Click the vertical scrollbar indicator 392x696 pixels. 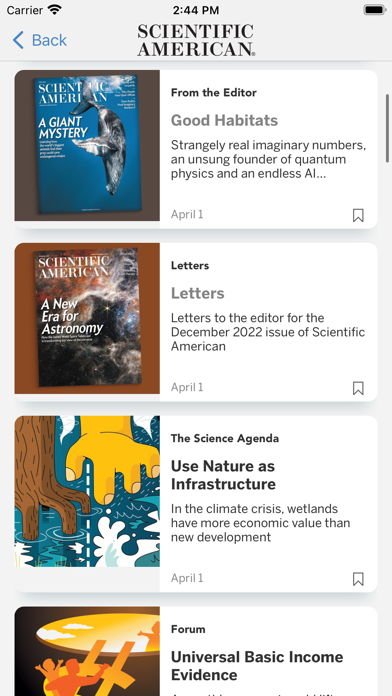click(387, 128)
